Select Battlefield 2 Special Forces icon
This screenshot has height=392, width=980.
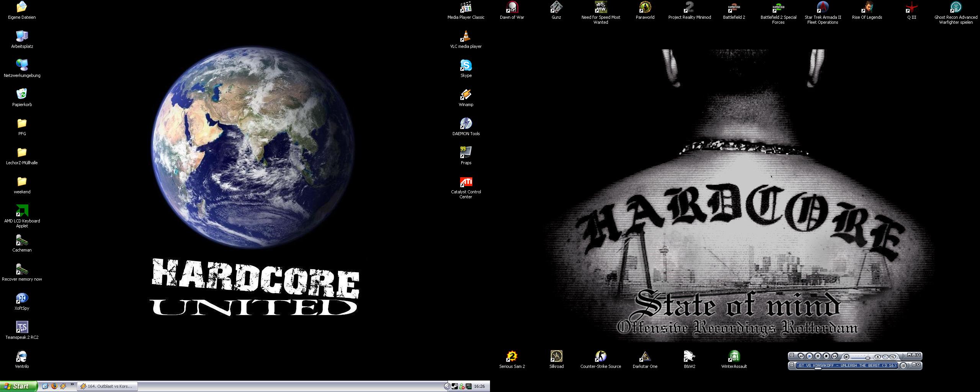[778, 13]
